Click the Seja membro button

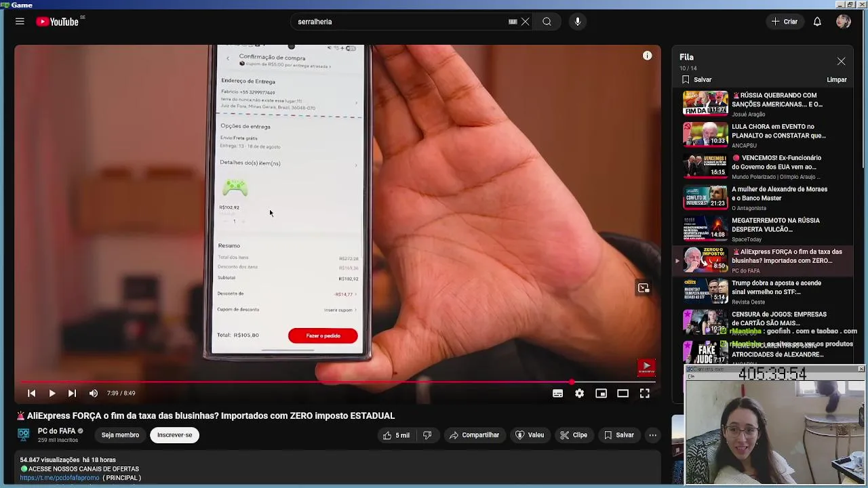(120, 435)
